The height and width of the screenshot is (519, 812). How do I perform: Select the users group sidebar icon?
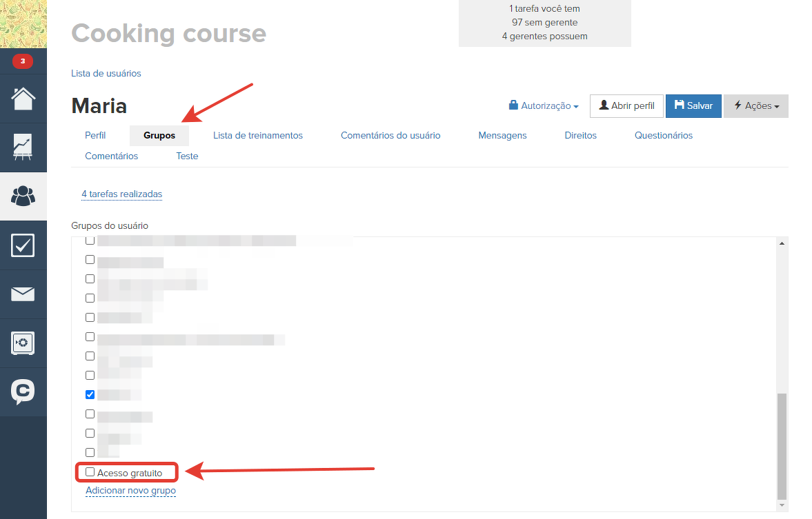coord(23,196)
